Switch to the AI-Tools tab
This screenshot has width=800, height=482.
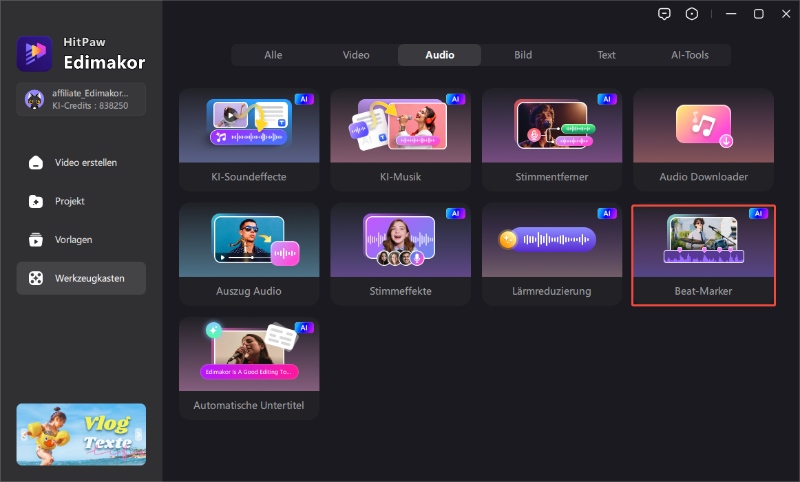pyautogui.click(x=690, y=55)
